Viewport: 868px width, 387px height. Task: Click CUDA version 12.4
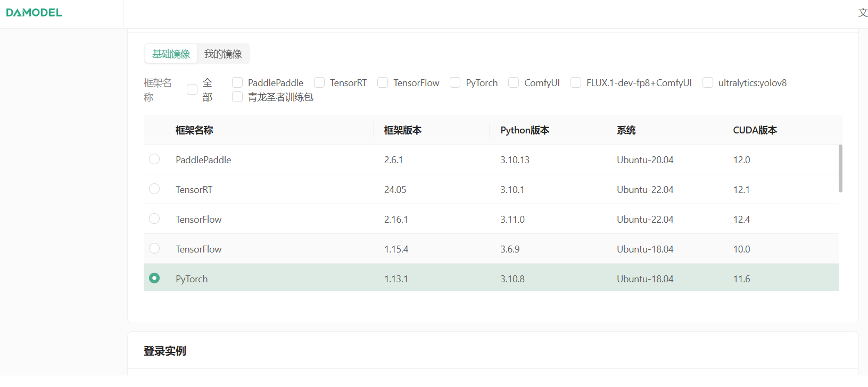click(x=741, y=220)
